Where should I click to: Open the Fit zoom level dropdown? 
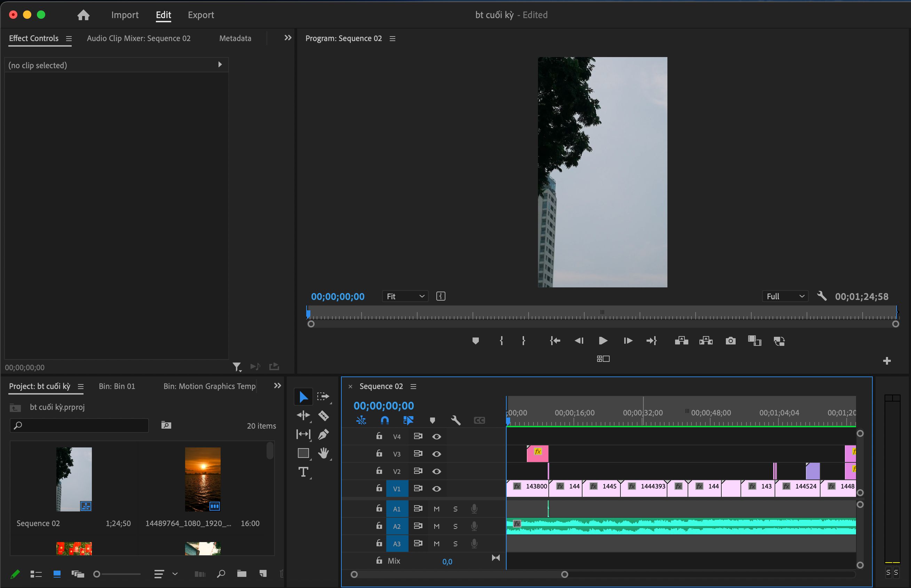tap(405, 296)
